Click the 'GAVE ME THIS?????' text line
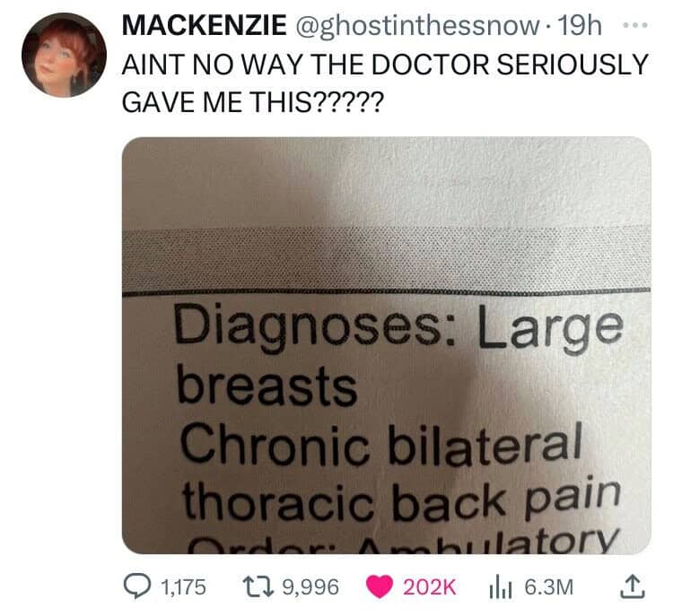 [x=251, y=102]
